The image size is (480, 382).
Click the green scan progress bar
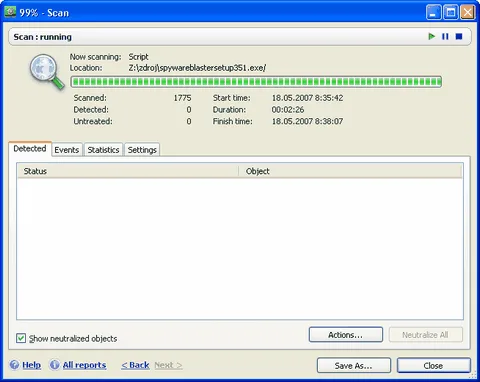pyautogui.click(x=256, y=82)
